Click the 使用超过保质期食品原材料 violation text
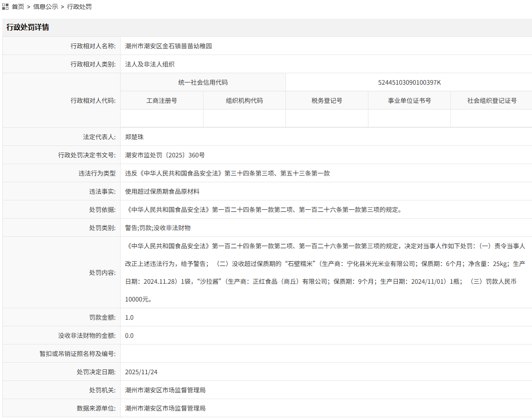532x419 pixels. coord(162,192)
